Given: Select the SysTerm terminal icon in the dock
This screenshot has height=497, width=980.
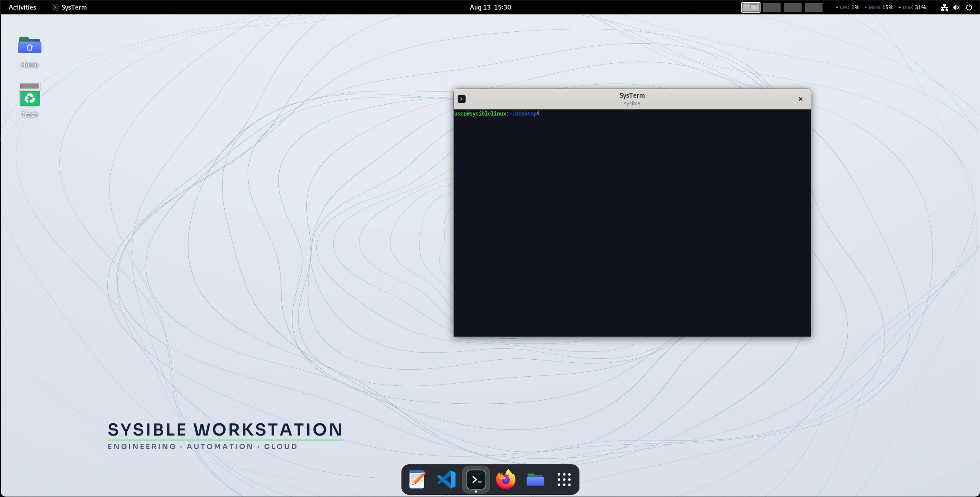Looking at the screenshot, I should pyautogui.click(x=476, y=480).
